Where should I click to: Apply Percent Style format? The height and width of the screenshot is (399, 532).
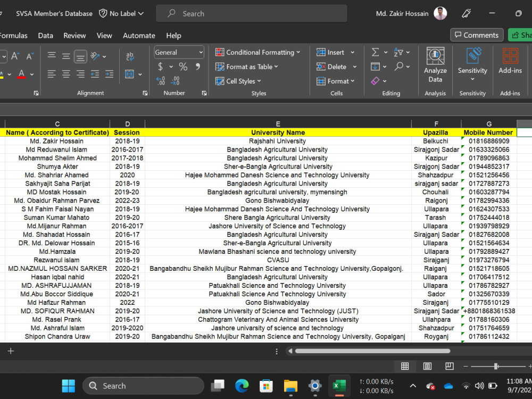(x=183, y=66)
